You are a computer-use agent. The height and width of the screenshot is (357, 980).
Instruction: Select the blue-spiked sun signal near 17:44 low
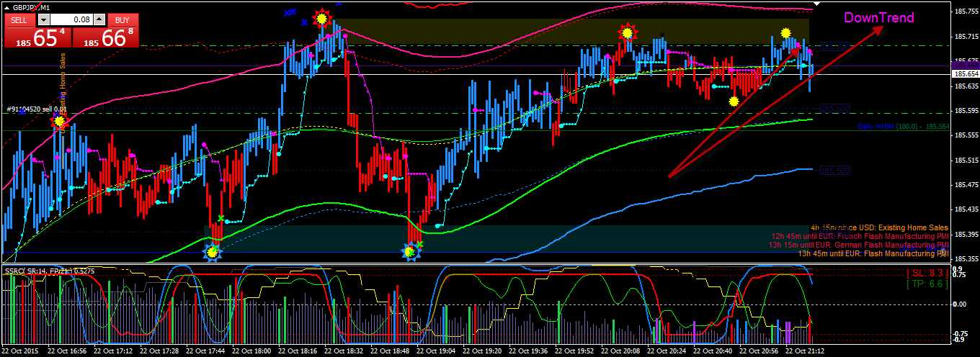212,252
